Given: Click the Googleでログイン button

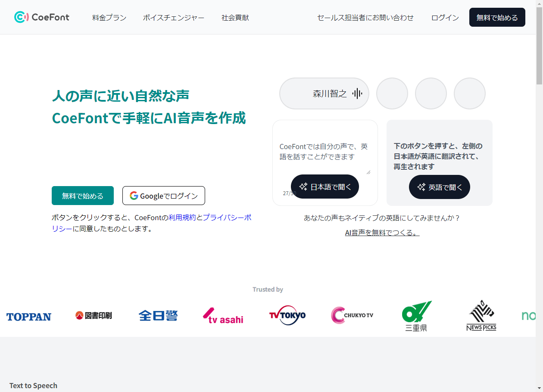Looking at the screenshot, I should (x=164, y=196).
